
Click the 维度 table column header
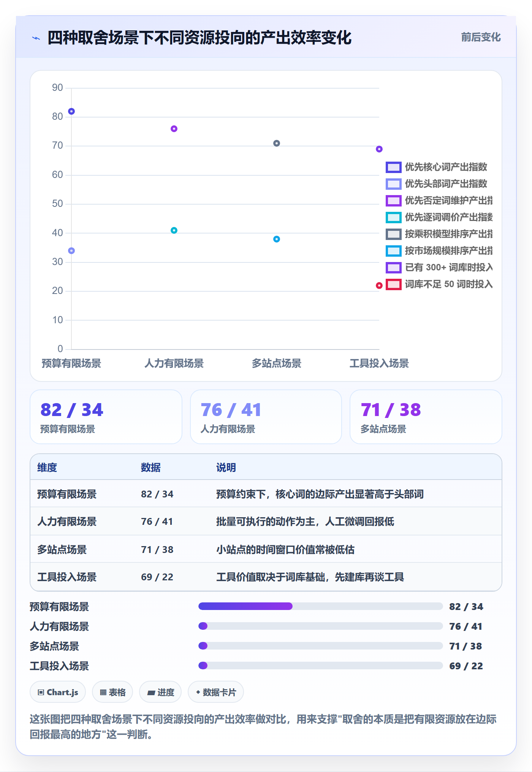point(47,467)
